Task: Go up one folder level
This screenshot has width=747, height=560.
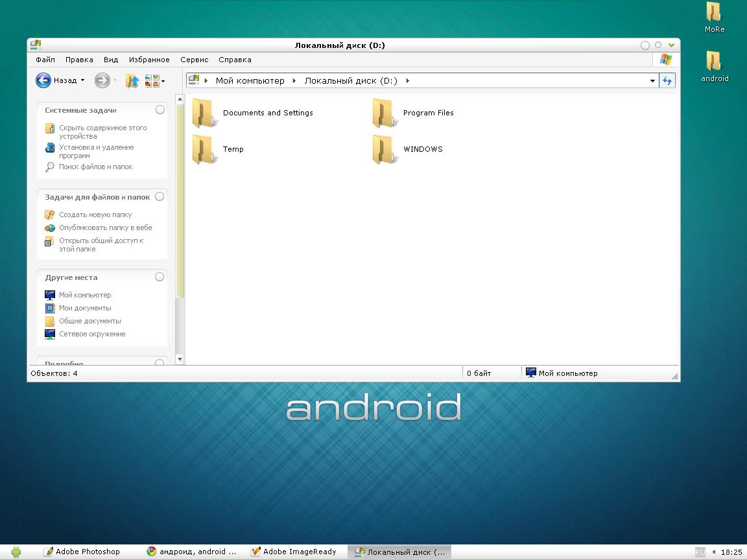Action: pos(132,80)
